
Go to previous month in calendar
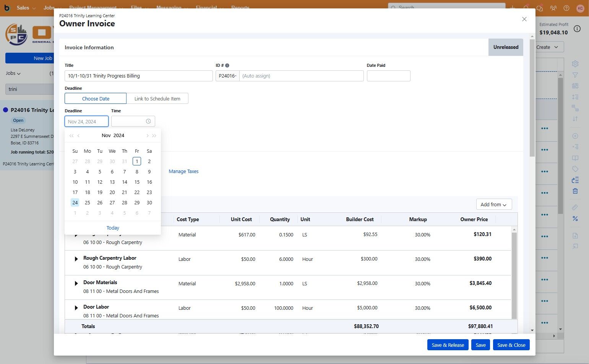79,136
